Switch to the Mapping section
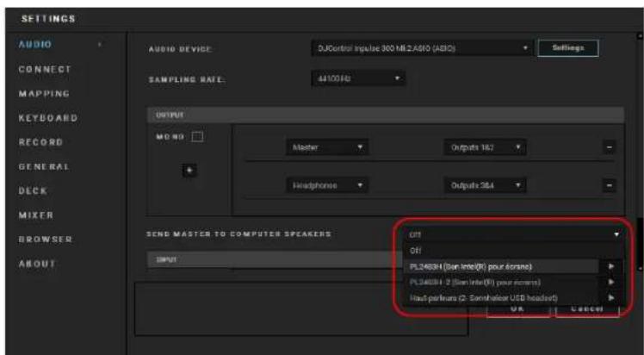The height and width of the screenshot is (355, 644). click(44, 94)
